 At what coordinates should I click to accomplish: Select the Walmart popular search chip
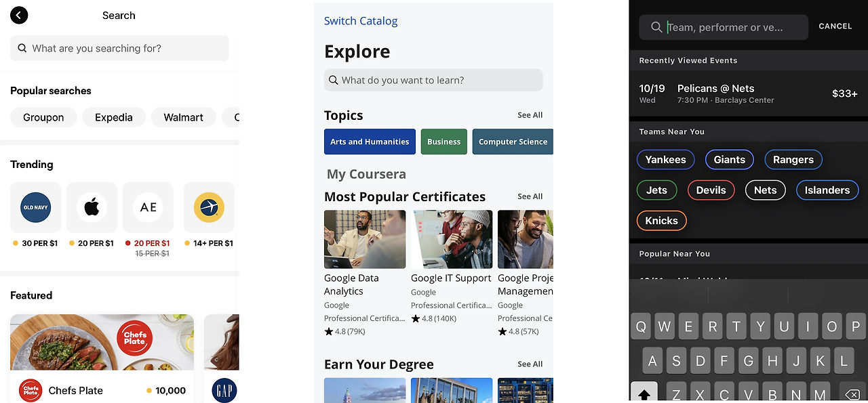pyautogui.click(x=183, y=117)
